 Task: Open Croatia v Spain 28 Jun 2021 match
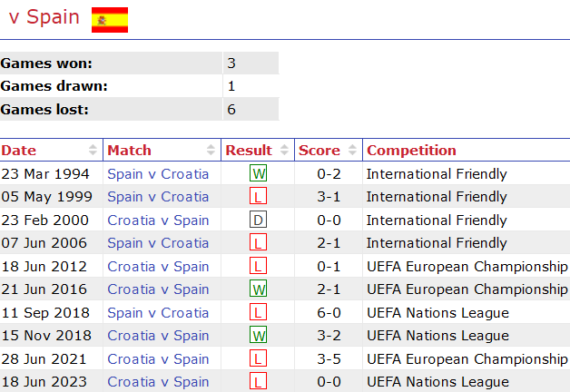tap(158, 359)
